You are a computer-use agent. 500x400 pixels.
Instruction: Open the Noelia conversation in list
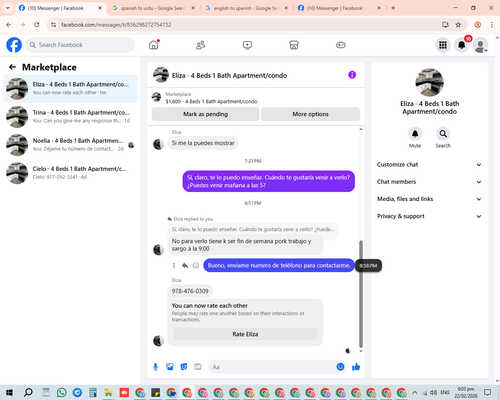(x=70, y=145)
